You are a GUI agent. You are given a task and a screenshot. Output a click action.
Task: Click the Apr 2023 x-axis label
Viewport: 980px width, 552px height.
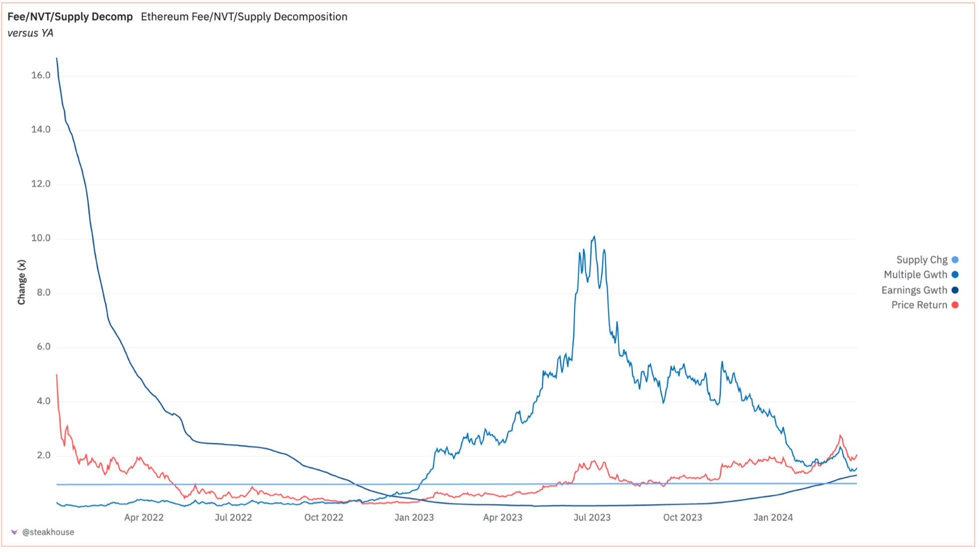point(503,518)
